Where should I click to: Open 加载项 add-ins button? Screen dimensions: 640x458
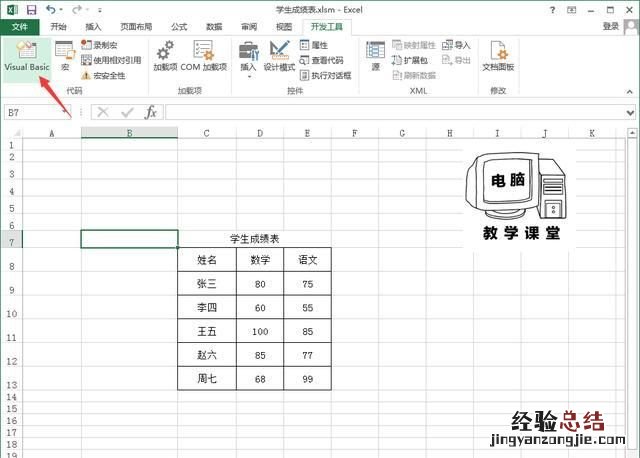(165, 56)
